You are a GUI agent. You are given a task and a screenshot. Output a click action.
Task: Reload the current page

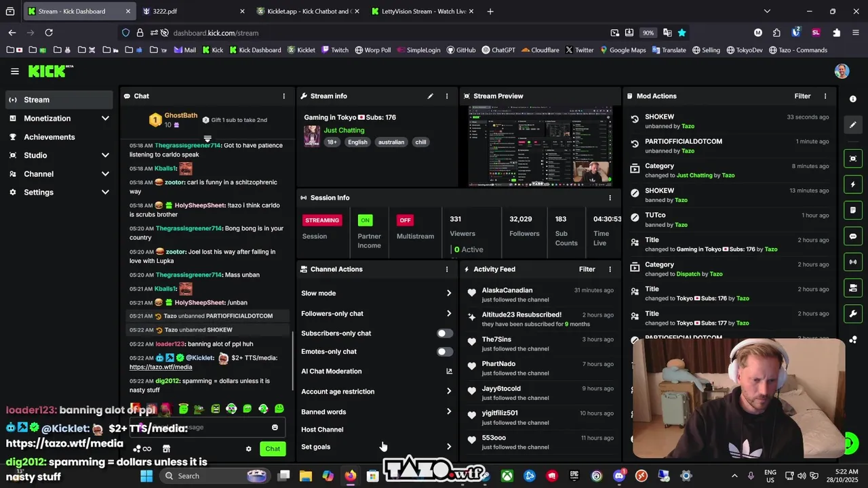49,33
